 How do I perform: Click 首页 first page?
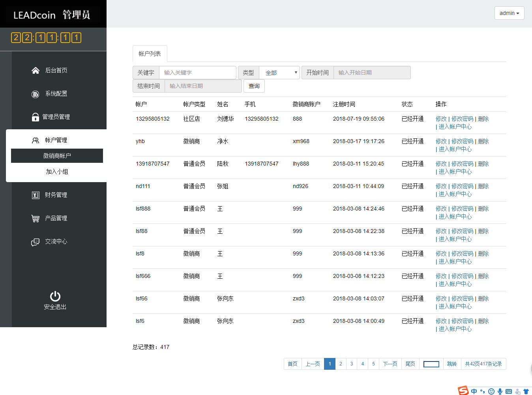pyautogui.click(x=293, y=364)
